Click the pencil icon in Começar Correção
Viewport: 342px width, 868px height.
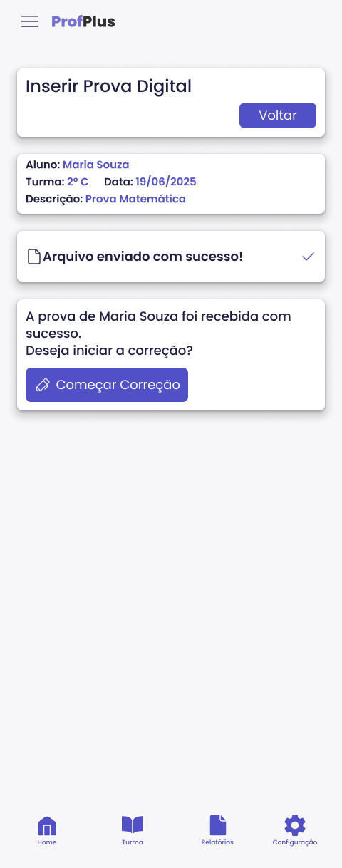(43, 385)
